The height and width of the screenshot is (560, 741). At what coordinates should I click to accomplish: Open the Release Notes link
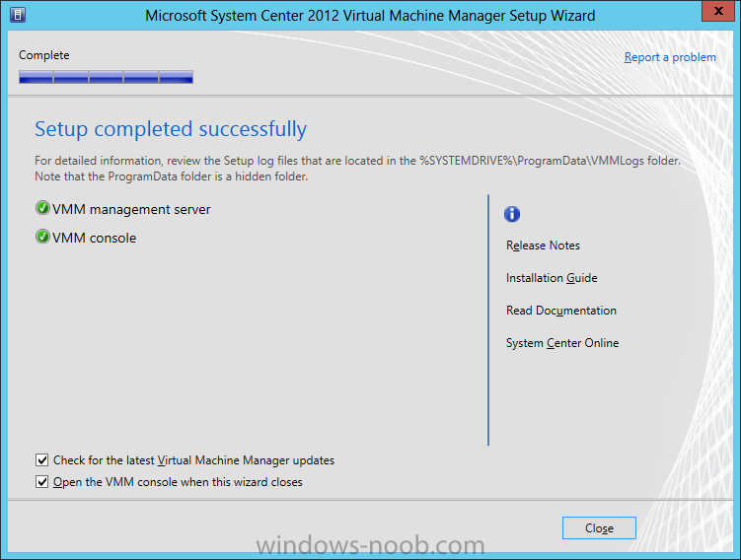(x=543, y=245)
